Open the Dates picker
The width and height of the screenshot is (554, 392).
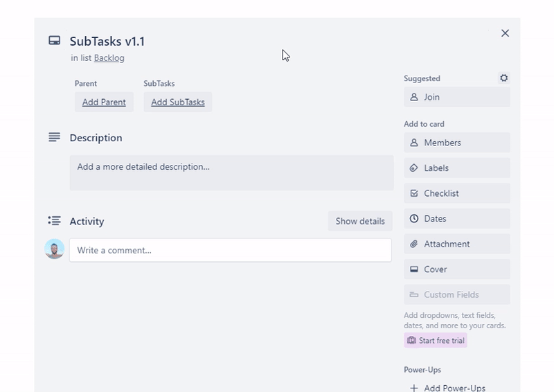[x=456, y=218]
